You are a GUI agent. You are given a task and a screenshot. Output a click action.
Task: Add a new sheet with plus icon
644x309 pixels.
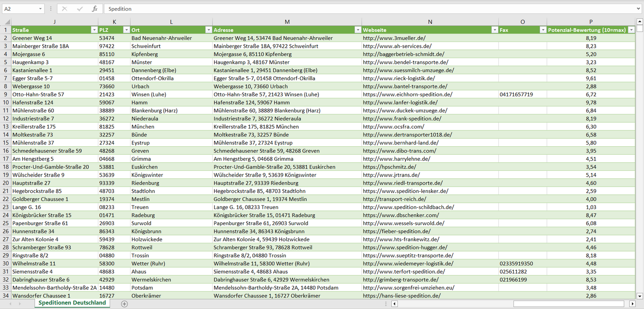point(124,304)
